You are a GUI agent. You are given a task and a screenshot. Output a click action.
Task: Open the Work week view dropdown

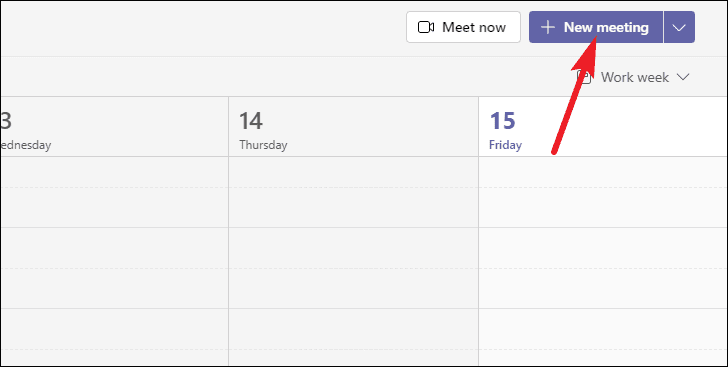(x=634, y=77)
